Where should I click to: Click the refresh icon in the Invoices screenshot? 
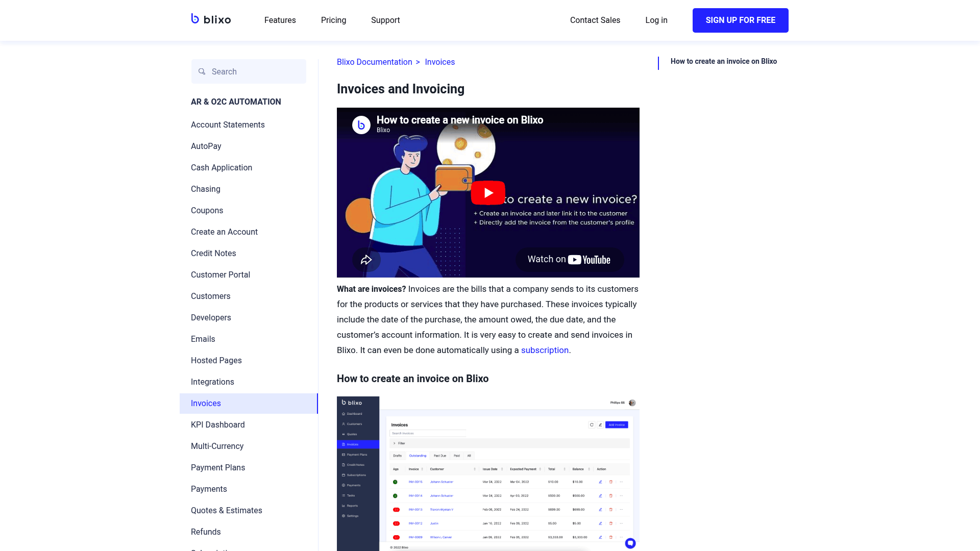tap(591, 424)
